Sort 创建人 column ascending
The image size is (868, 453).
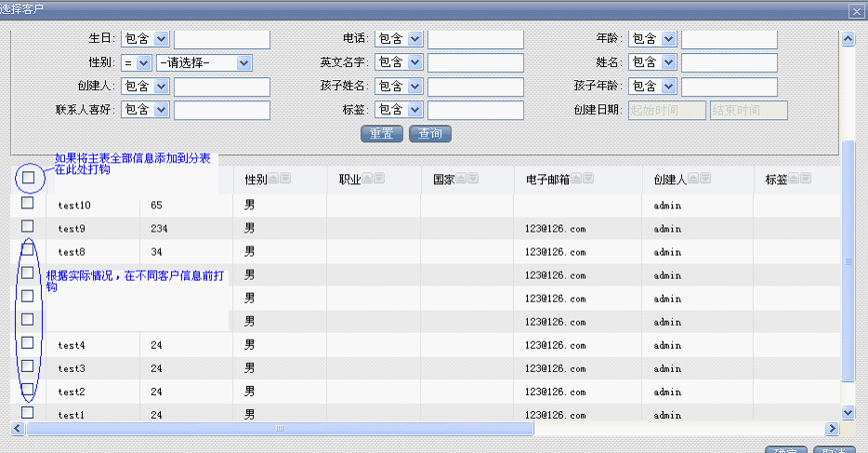(693, 179)
